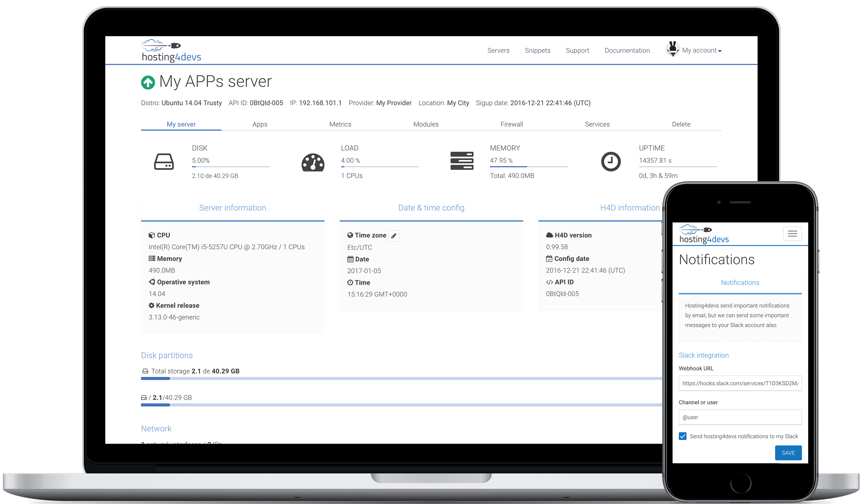Click the load gauge dashboard icon
The height and width of the screenshot is (504, 864).
coord(313,163)
